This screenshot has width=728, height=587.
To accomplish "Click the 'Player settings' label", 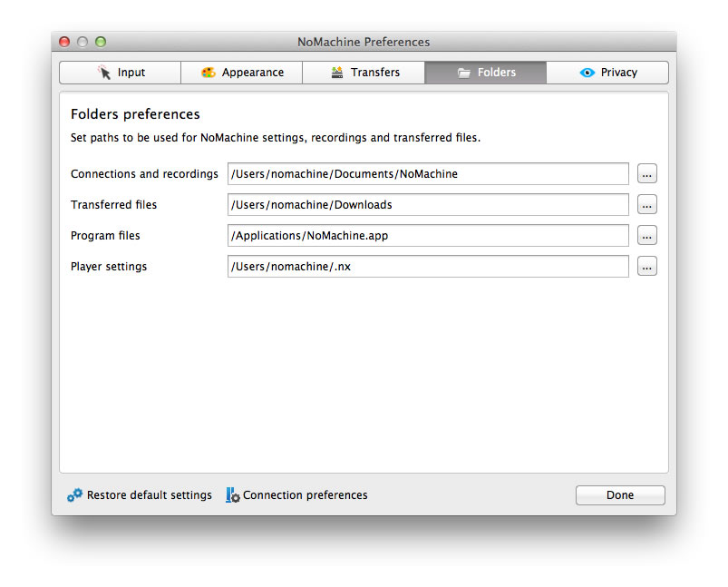I will coord(109,267).
